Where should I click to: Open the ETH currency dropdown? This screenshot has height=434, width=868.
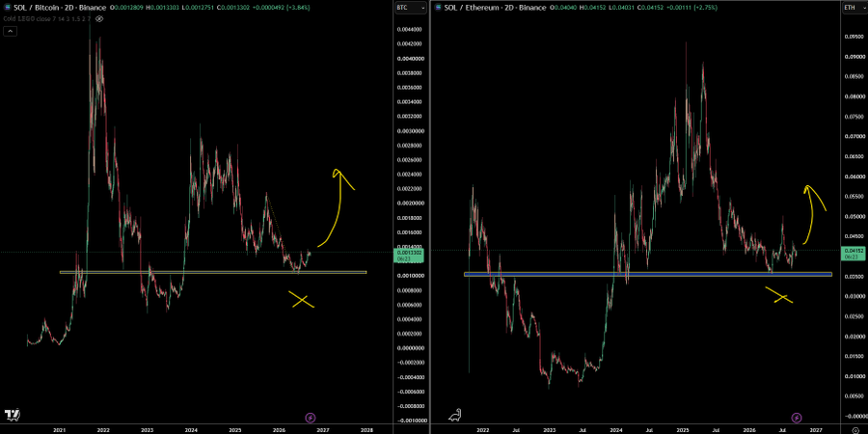tap(854, 9)
